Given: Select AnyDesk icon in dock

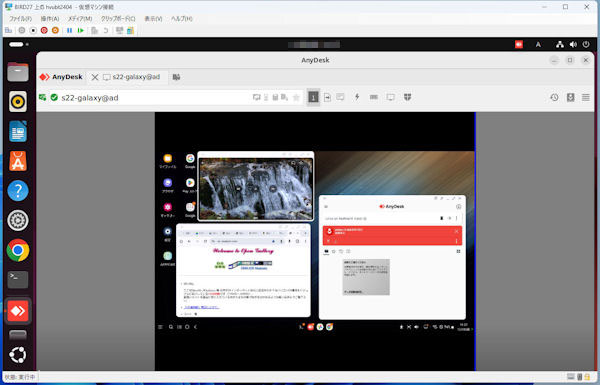Looking at the screenshot, I should point(18,311).
